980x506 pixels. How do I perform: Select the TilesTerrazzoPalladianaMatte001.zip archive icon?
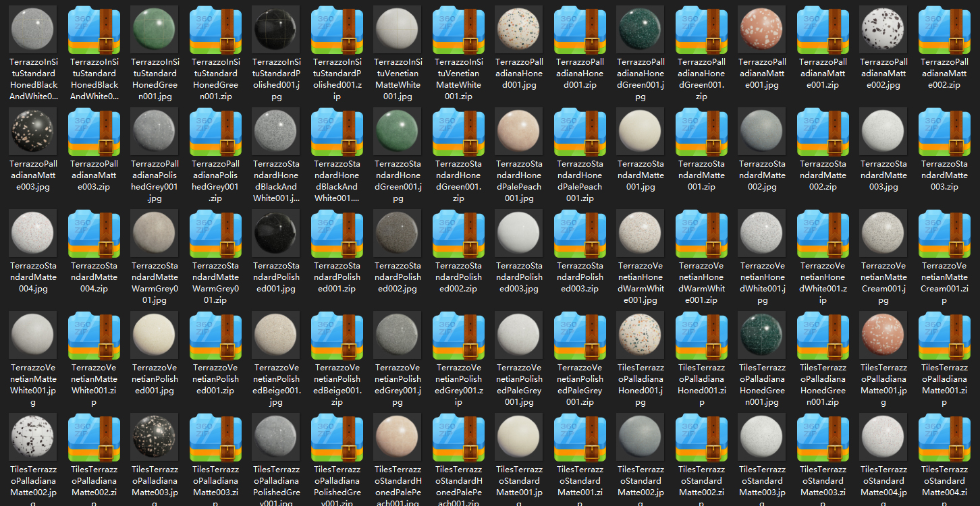coord(945,335)
